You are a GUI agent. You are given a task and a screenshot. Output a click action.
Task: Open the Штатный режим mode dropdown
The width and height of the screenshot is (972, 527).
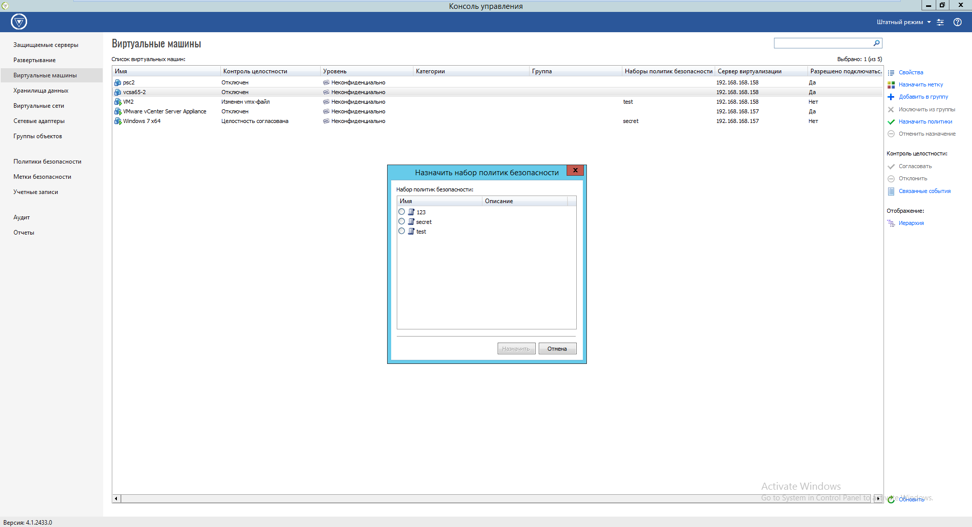coord(903,22)
